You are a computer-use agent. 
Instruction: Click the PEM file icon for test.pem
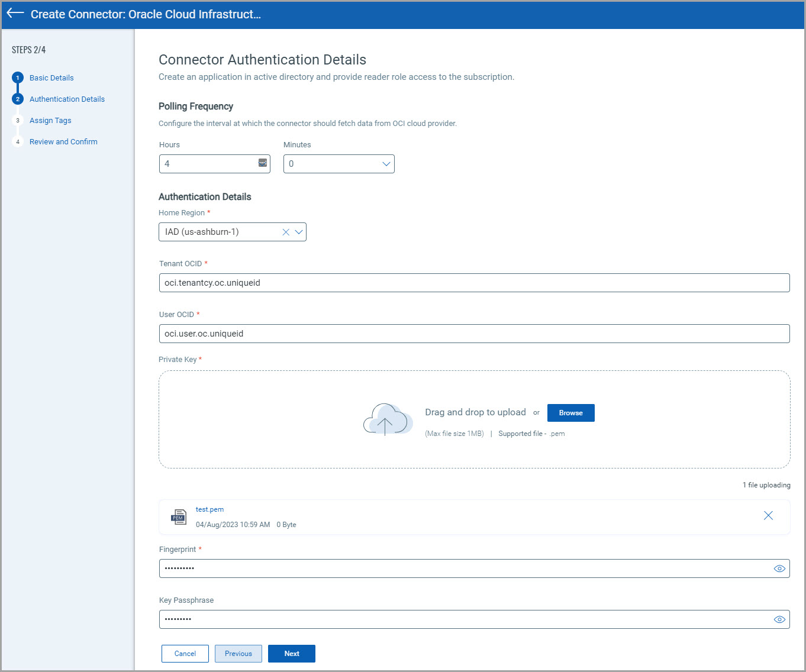[178, 517]
